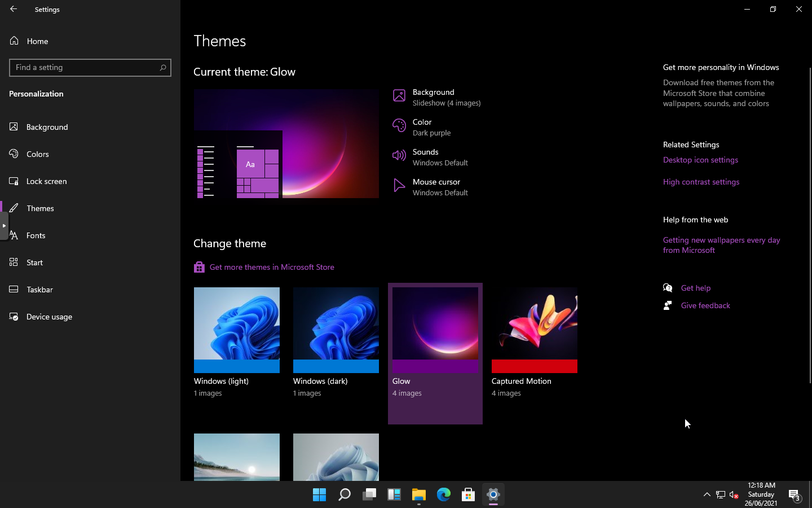Screen dimensions: 812x508
Task: Click the Mouse cursor pointer icon
Action: pyautogui.click(x=399, y=185)
